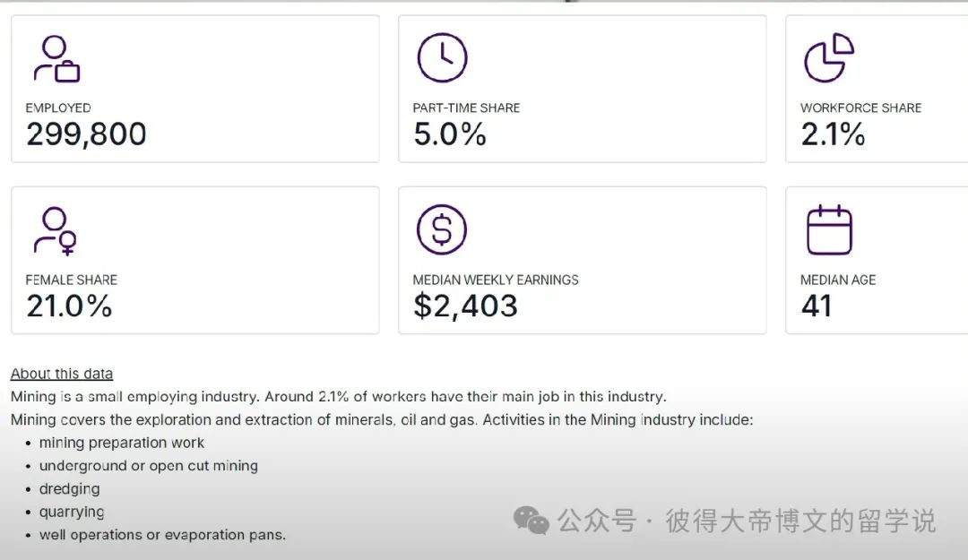Click 'well operations or evaporation pans' bullet
This screenshot has width=968, height=560.
[162, 535]
